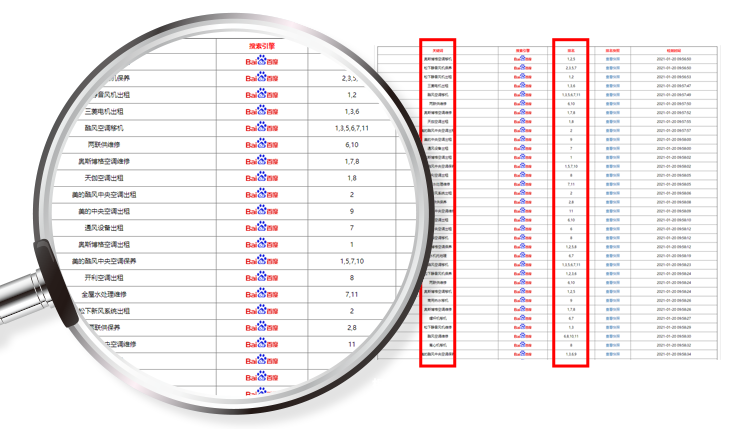
Task: Select magnified ranking value 1,8
Action: pos(352,178)
